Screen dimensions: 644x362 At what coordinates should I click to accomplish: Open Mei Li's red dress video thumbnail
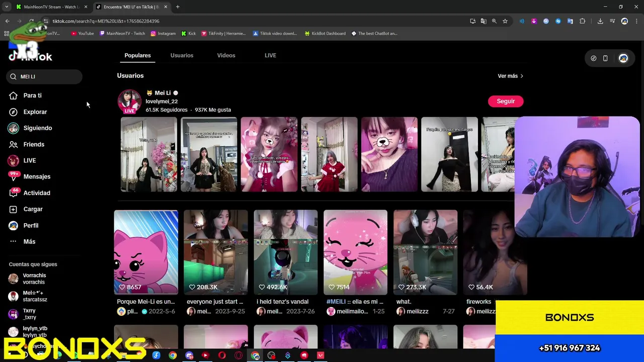pos(329,154)
